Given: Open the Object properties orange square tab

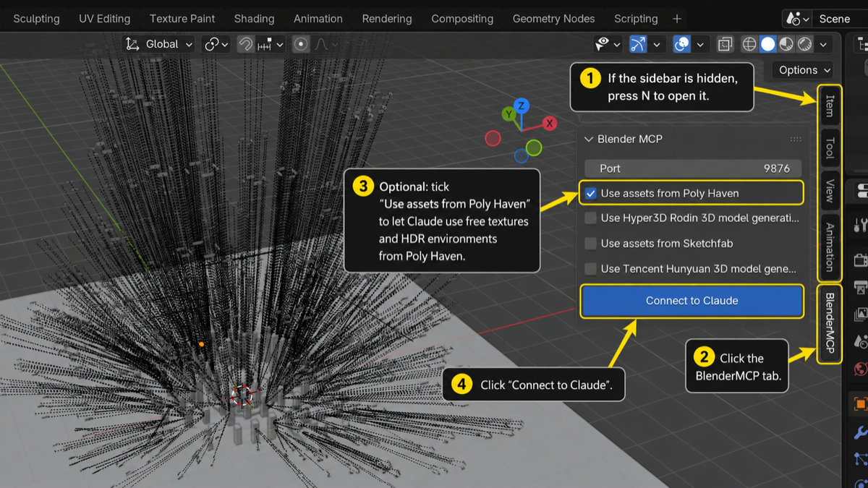Looking at the screenshot, I should tap(860, 403).
